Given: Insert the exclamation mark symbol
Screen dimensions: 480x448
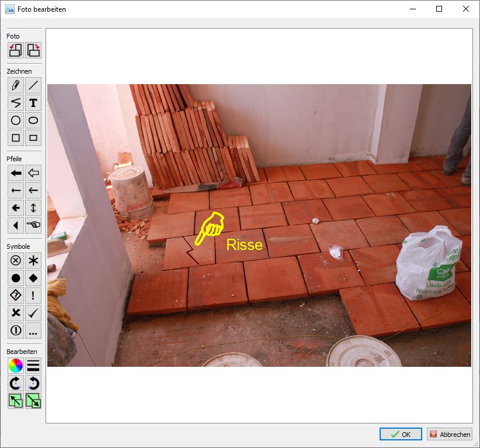Looking at the screenshot, I should click(33, 296).
